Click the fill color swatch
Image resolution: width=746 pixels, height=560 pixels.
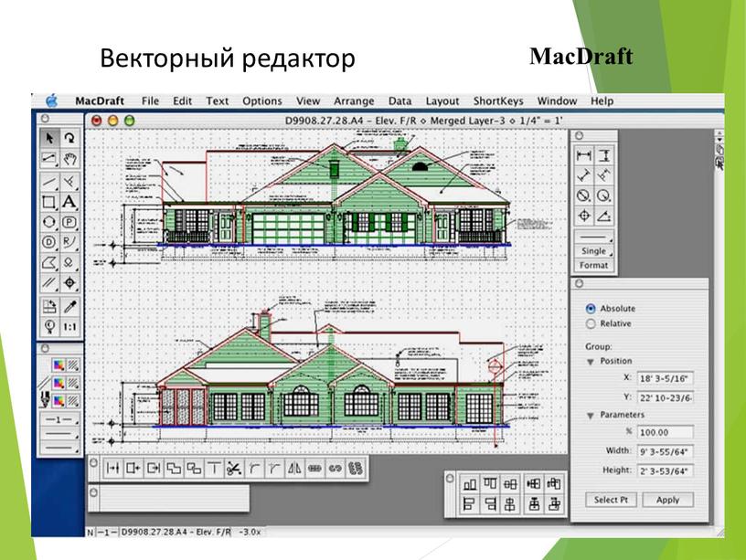[59, 365]
